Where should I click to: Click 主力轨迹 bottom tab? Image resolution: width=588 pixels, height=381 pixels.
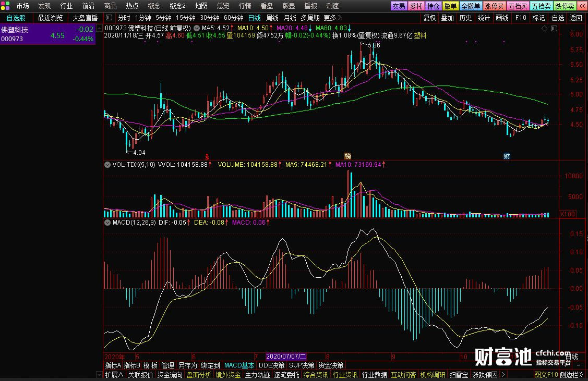point(258,375)
